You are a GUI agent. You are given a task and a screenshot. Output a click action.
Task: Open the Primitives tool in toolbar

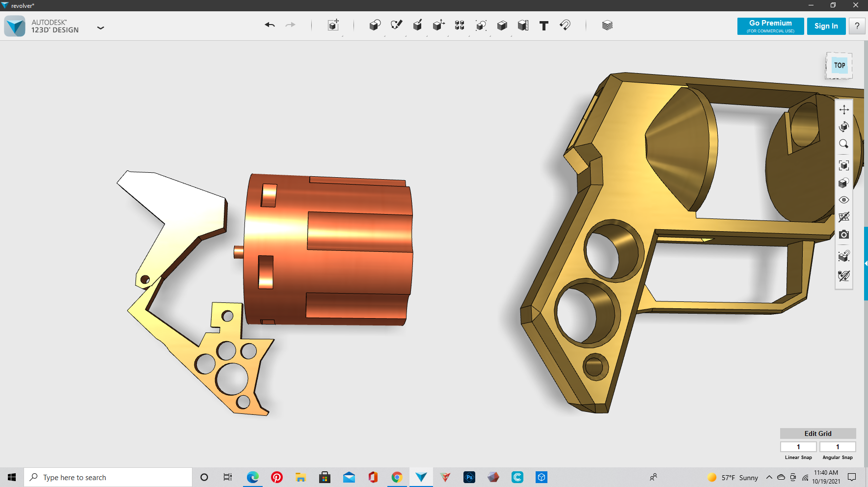375,25
